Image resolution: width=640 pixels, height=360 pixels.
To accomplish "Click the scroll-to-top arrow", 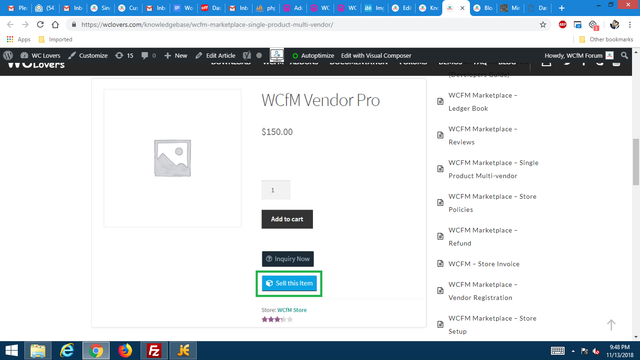I will pyautogui.click(x=611, y=325).
